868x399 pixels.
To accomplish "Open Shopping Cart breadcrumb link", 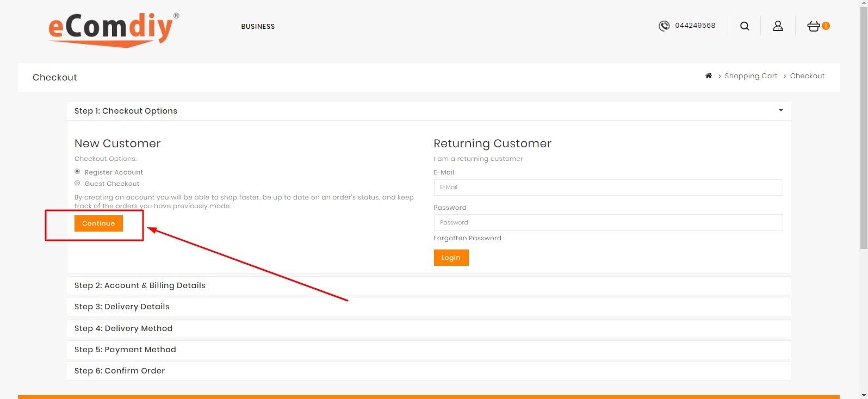I will click(x=751, y=76).
